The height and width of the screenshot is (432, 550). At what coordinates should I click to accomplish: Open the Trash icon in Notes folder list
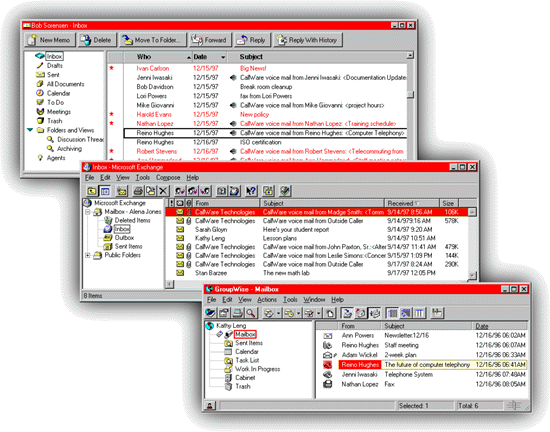40,121
